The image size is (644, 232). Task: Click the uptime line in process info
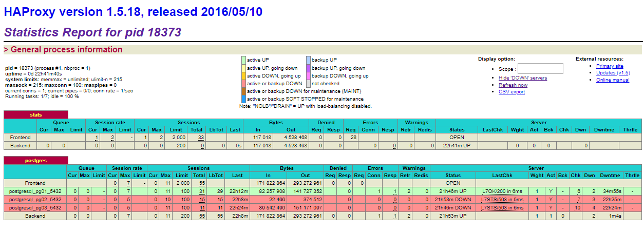33,73
